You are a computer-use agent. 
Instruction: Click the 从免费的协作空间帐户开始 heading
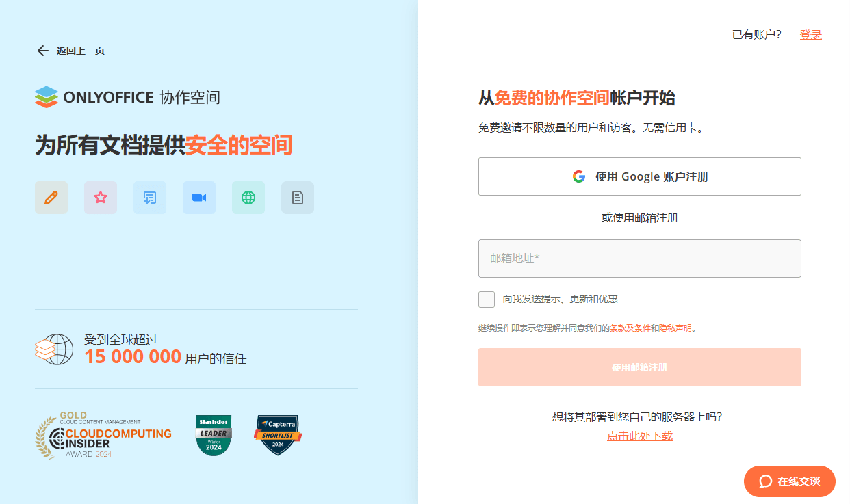(576, 98)
